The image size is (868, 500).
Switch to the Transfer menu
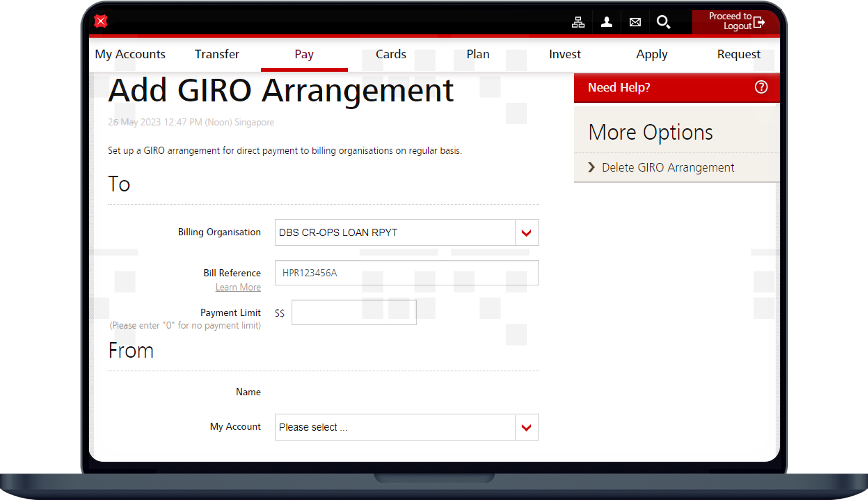coord(217,54)
